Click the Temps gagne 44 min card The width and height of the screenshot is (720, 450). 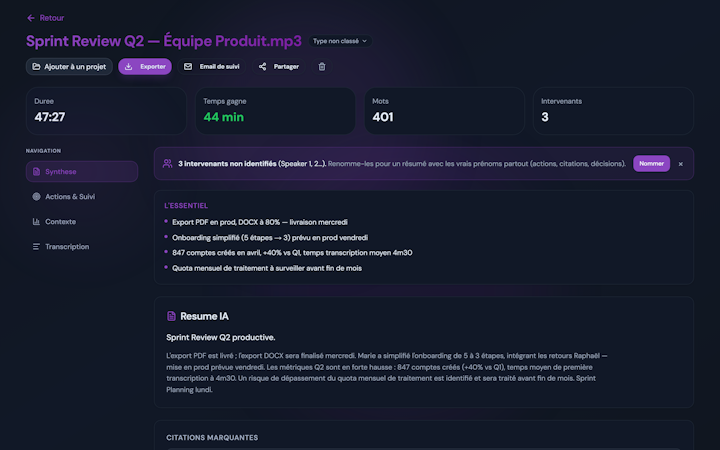(x=275, y=111)
